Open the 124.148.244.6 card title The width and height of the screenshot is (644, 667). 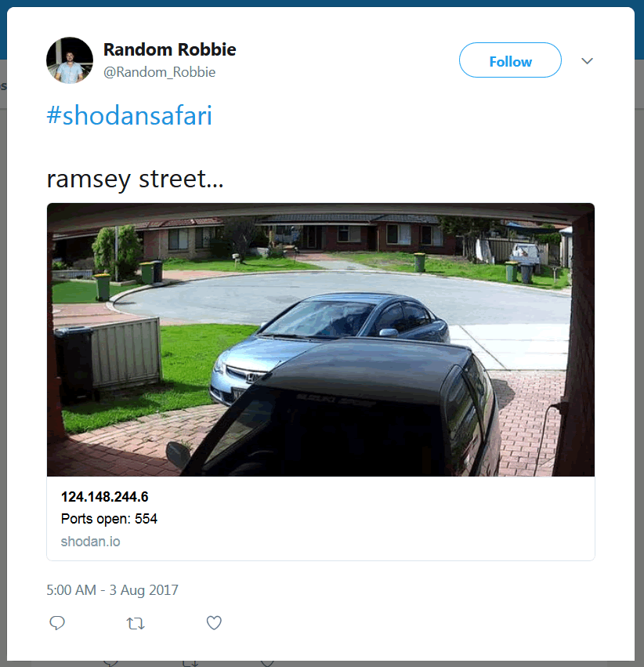point(104,496)
